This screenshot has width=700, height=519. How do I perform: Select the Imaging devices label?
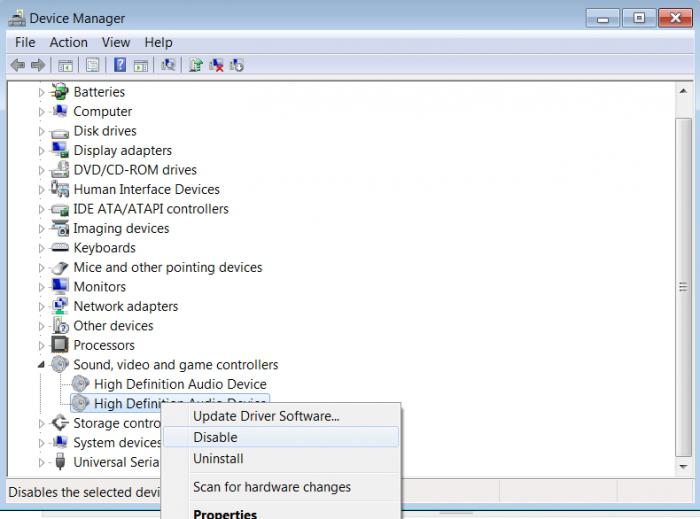point(121,228)
